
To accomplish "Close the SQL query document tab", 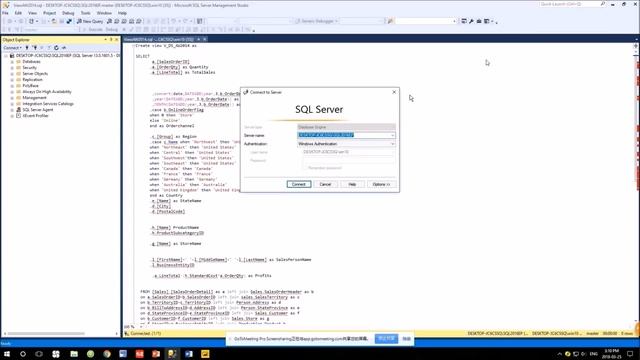I will click(x=204, y=39).
